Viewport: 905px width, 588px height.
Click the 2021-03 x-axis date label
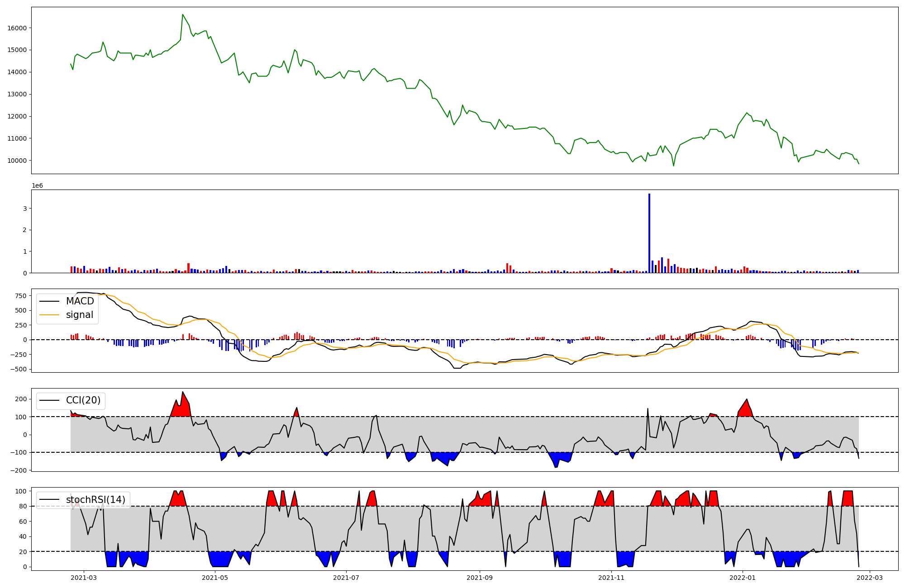click(x=84, y=578)
